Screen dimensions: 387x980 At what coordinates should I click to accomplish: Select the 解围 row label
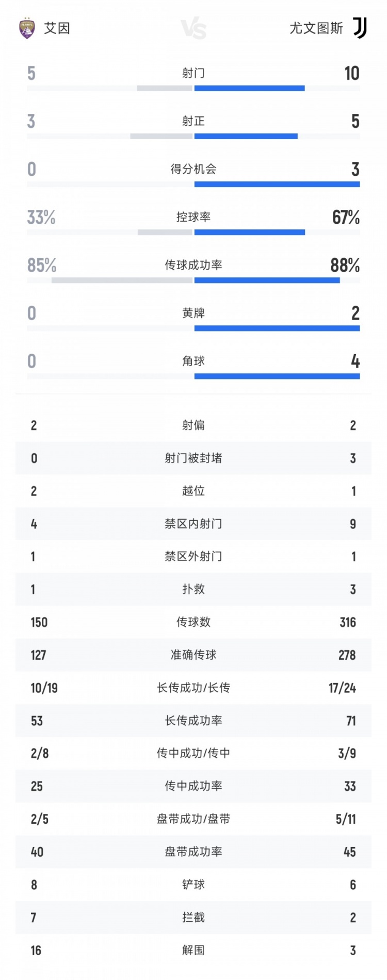[x=193, y=950]
